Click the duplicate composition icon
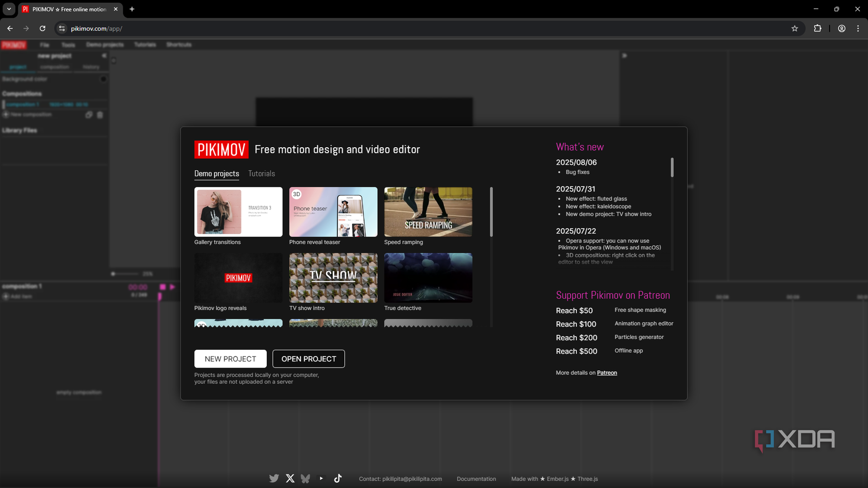The height and width of the screenshot is (488, 868). tap(89, 115)
